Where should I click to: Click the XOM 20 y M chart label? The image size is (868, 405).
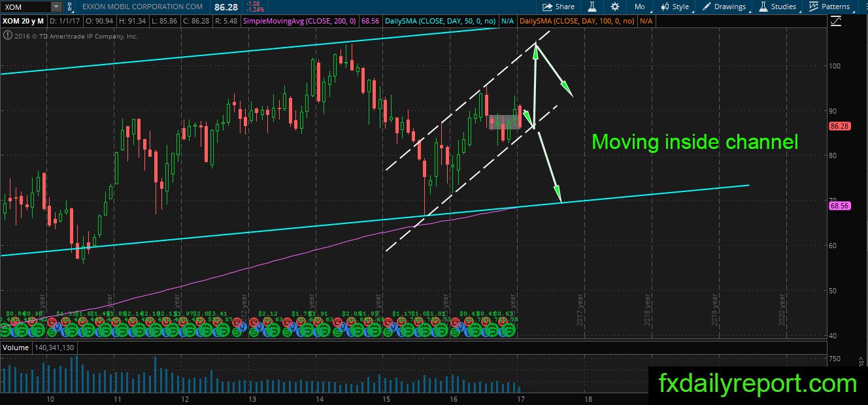click(x=22, y=21)
